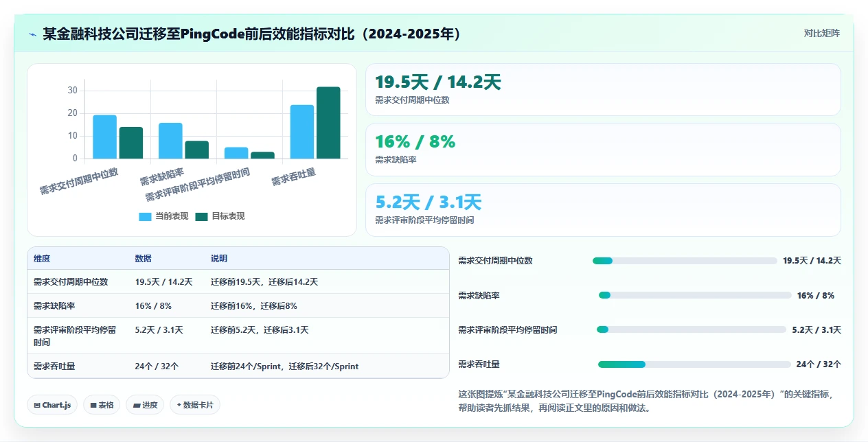The height and width of the screenshot is (442, 868).
Task: Click the dark green 需求交付周期中位数 bar
Action: 130,143
